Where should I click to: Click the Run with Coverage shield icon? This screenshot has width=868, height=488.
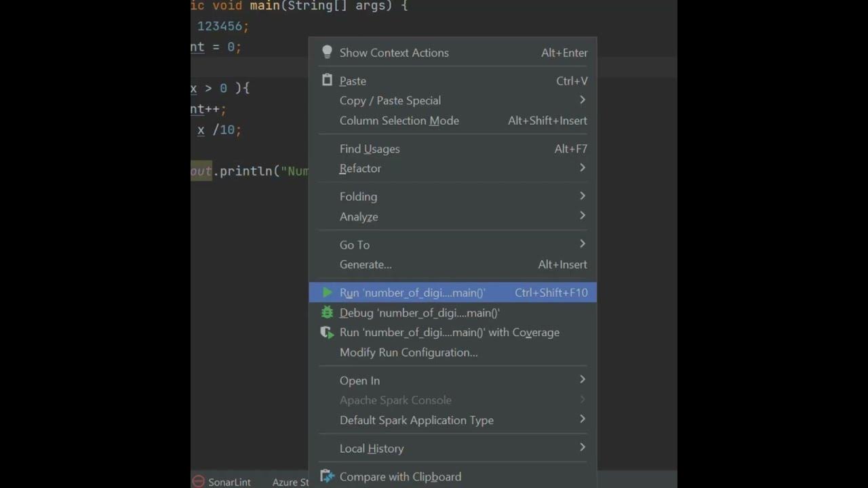pyautogui.click(x=327, y=332)
